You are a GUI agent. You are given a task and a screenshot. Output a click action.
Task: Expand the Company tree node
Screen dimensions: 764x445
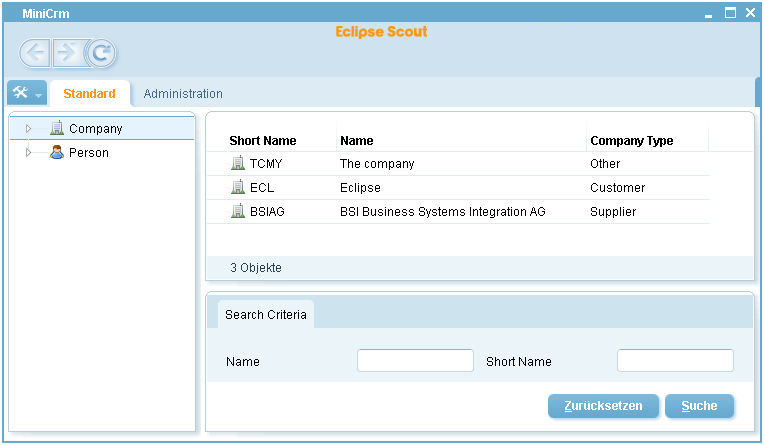[x=28, y=129]
